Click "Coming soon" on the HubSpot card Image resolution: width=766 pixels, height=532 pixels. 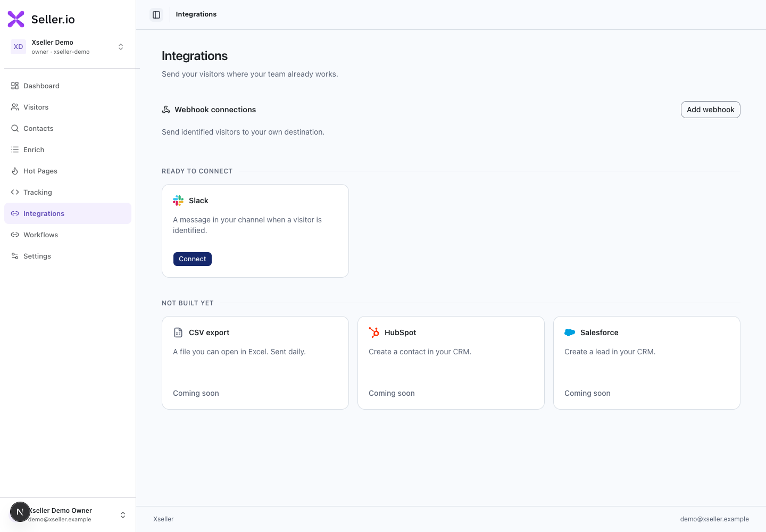(392, 393)
